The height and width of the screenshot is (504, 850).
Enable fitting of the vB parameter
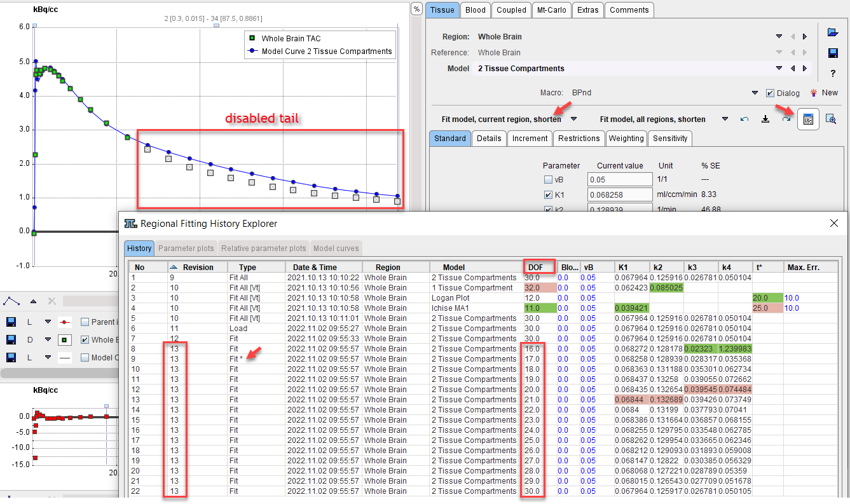(x=548, y=180)
